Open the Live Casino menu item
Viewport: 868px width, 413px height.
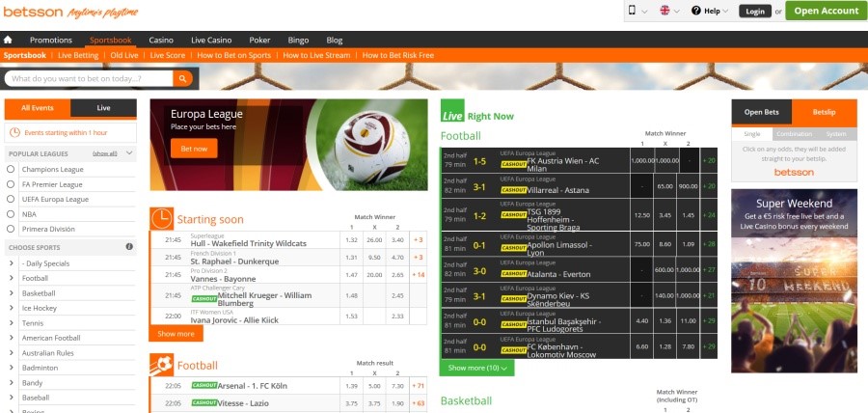point(211,40)
